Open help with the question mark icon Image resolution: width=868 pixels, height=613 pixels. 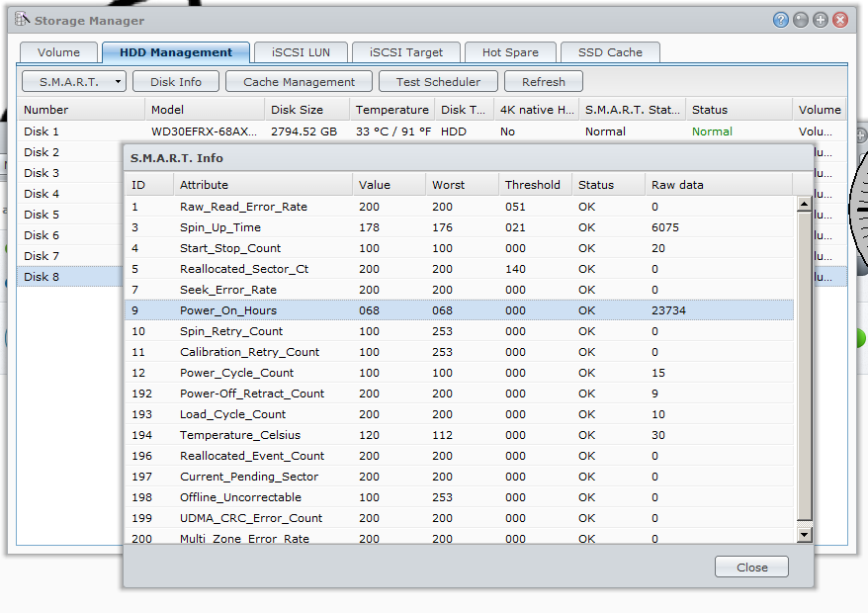tap(781, 20)
